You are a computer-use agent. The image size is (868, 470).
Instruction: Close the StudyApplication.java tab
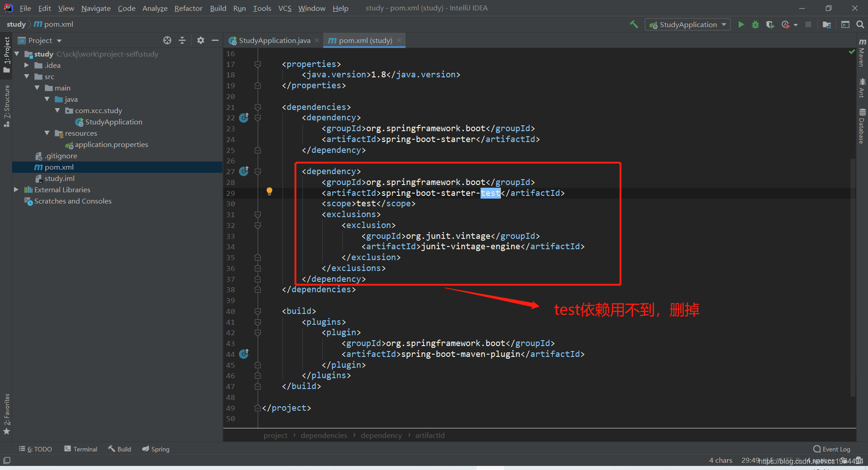coord(317,40)
